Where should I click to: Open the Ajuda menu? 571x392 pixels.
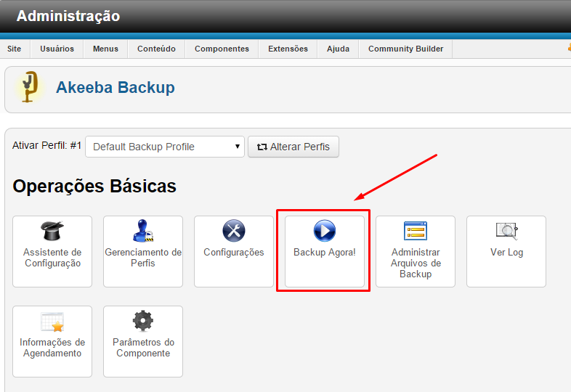pyautogui.click(x=338, y=49)
